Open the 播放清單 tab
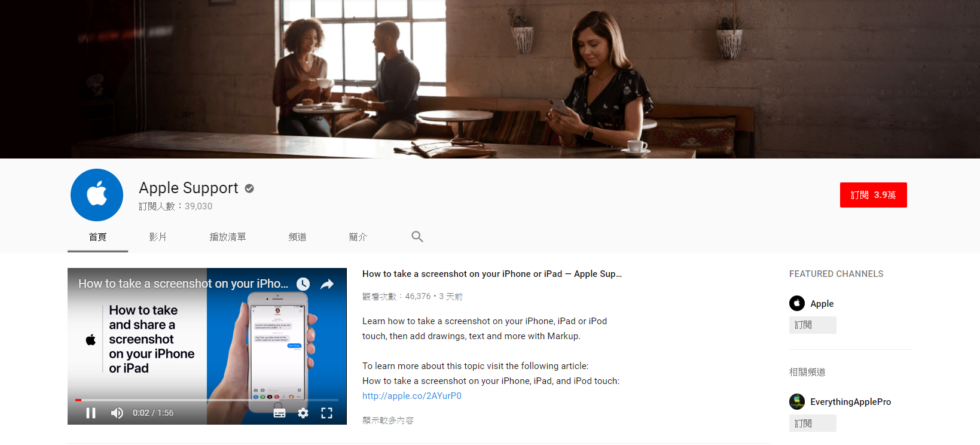980x445 pixels. [x=228, y=237]
